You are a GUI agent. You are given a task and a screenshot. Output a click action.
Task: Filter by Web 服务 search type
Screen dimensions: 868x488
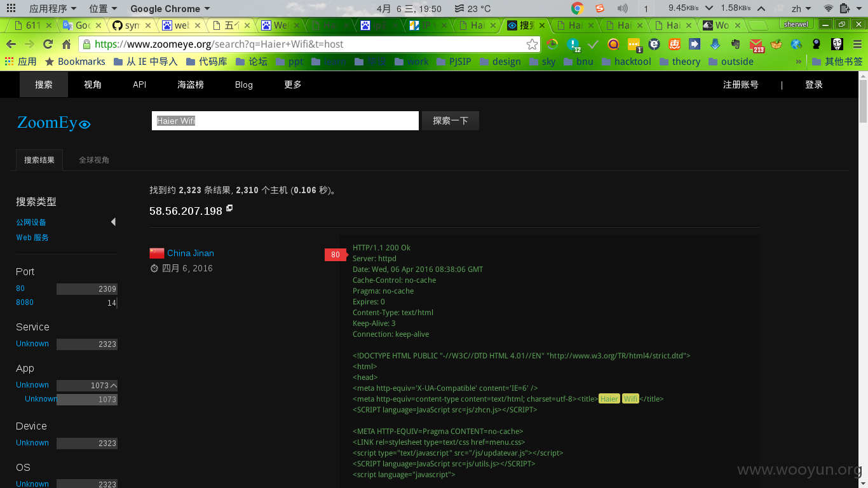click(32, 238)
